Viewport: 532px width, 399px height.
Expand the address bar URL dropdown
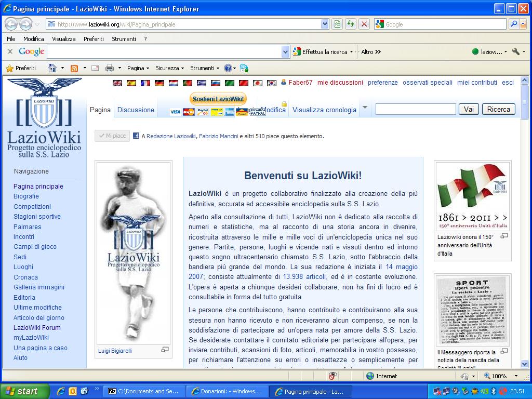[x=325, y=24]
